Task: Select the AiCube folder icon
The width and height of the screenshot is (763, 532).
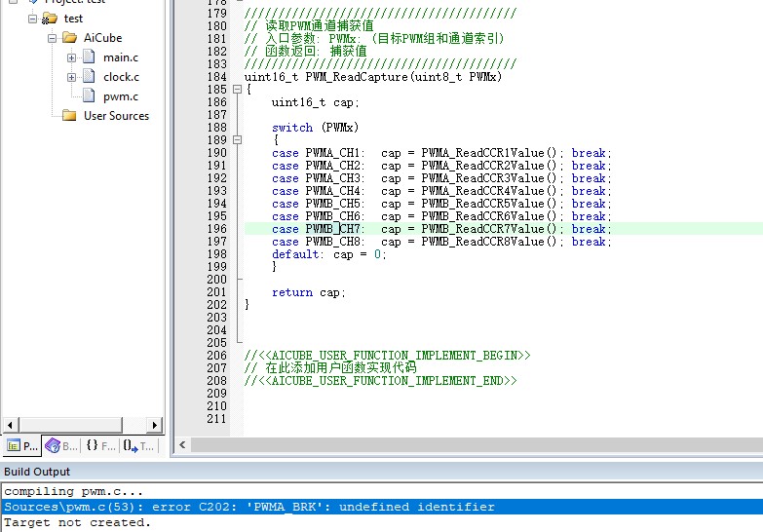Action: 69,38
